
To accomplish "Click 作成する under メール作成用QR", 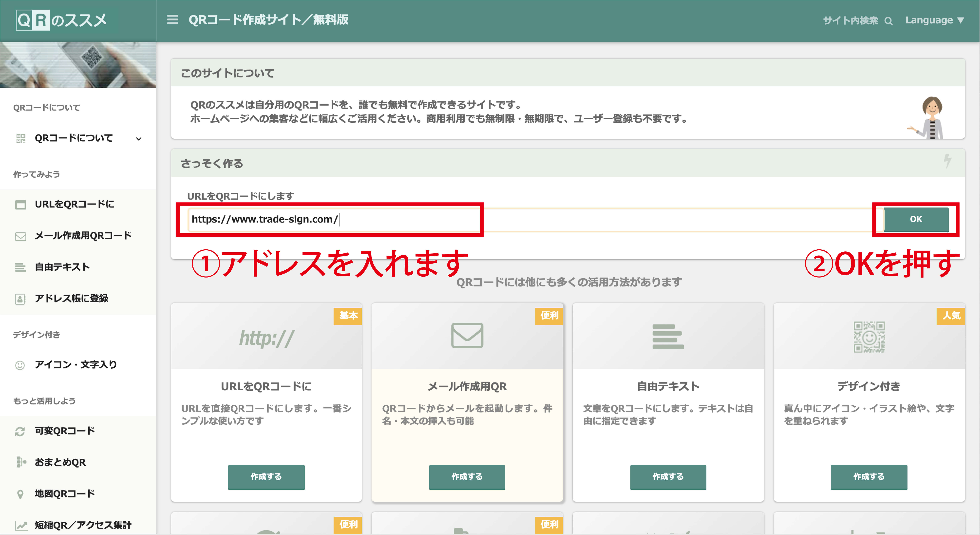I will (x=467, y=477).
